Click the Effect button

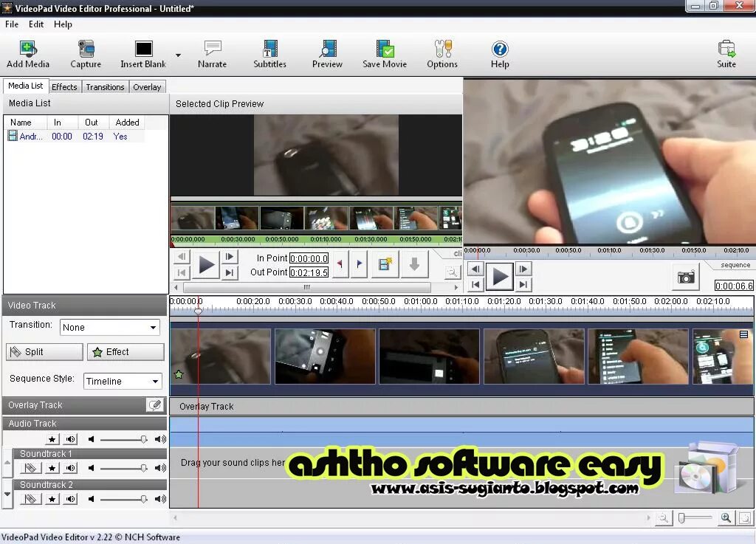tap(126, 352)
